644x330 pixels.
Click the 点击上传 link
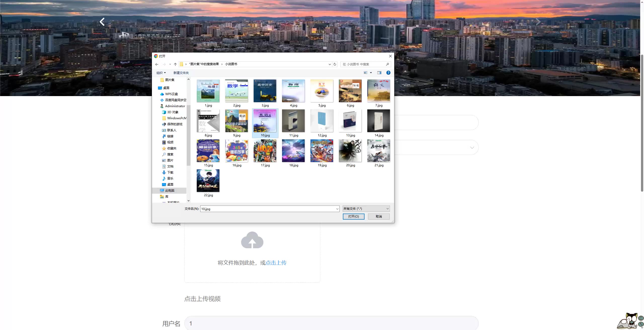276,263
